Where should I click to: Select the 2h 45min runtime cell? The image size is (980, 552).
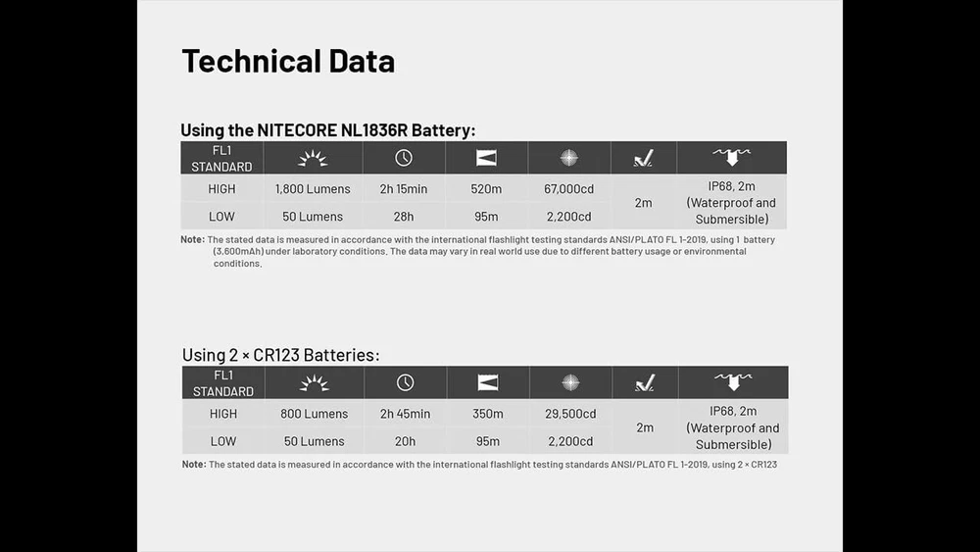(405, 414)
